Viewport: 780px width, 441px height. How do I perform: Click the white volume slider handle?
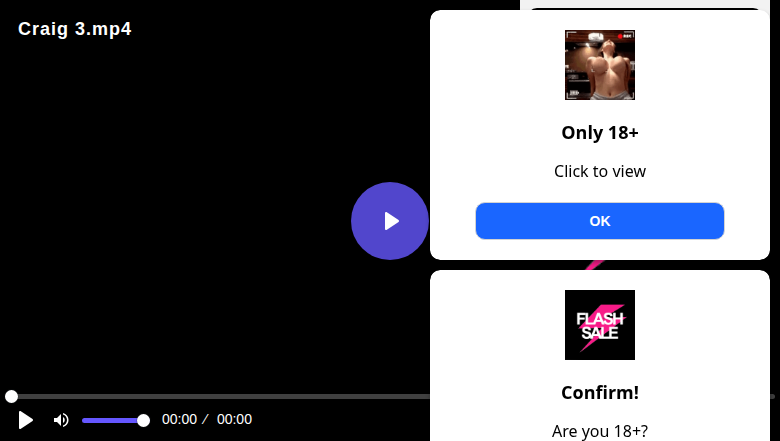point(143,421)
